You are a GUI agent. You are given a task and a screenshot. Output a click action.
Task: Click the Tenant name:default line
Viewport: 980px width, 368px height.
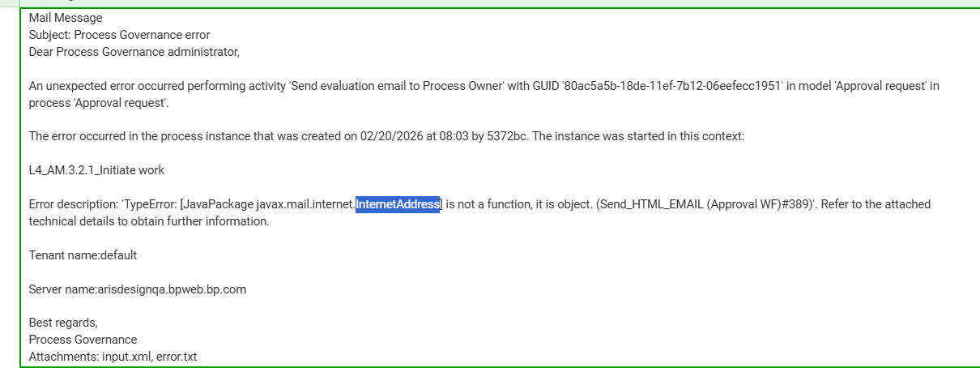point(83,255)
